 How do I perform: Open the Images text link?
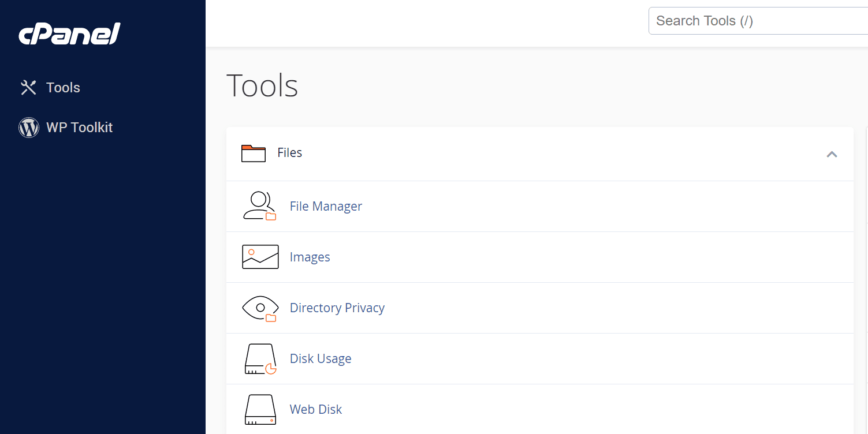[310, 257]
